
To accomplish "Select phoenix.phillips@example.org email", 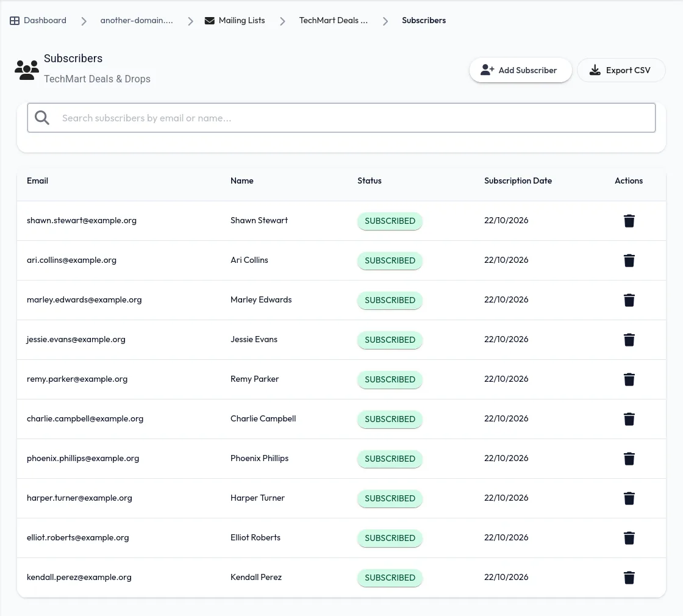I will (x=83, y=458).
